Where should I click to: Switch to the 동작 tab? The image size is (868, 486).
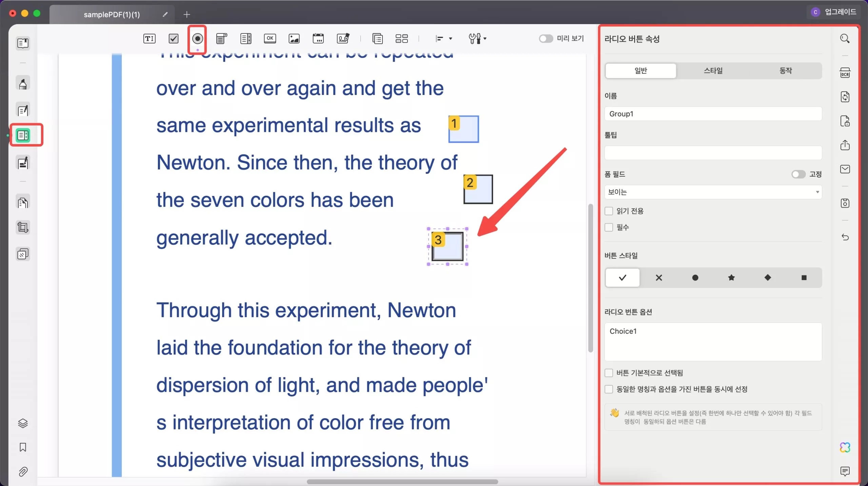[x=785, y=71]
